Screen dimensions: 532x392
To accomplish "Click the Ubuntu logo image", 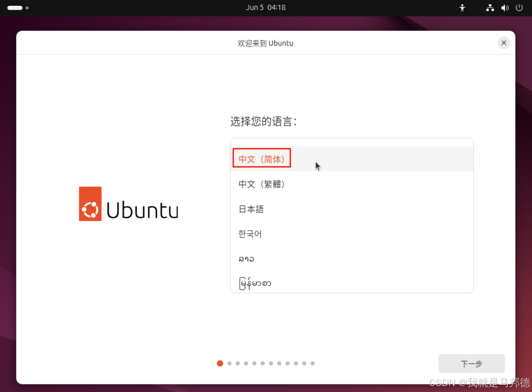I will [128, 204].
